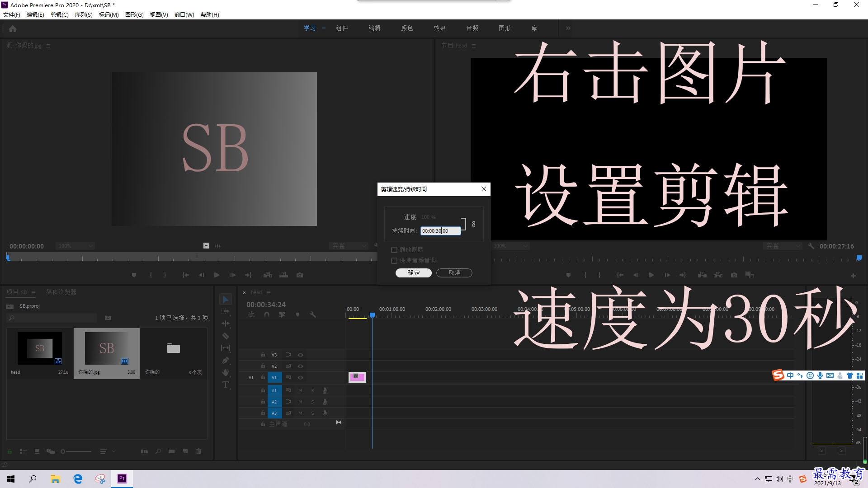Open the 节目 head panel menu
The image size is (868, 488).
tap(474, 46)
